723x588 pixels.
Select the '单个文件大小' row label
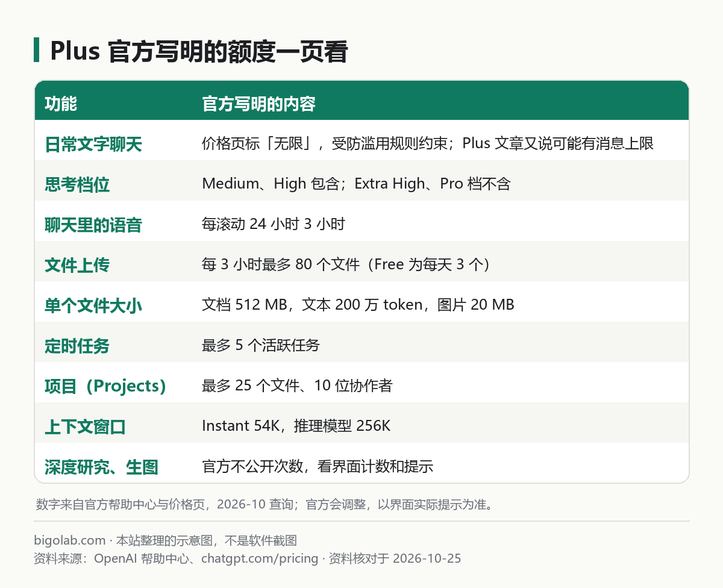(93, 305)
